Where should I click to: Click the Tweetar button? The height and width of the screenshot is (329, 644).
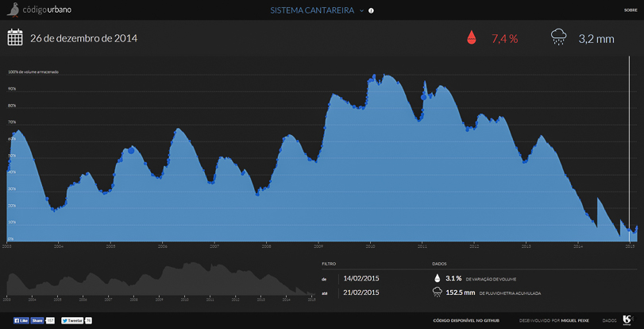pos(73,320)
